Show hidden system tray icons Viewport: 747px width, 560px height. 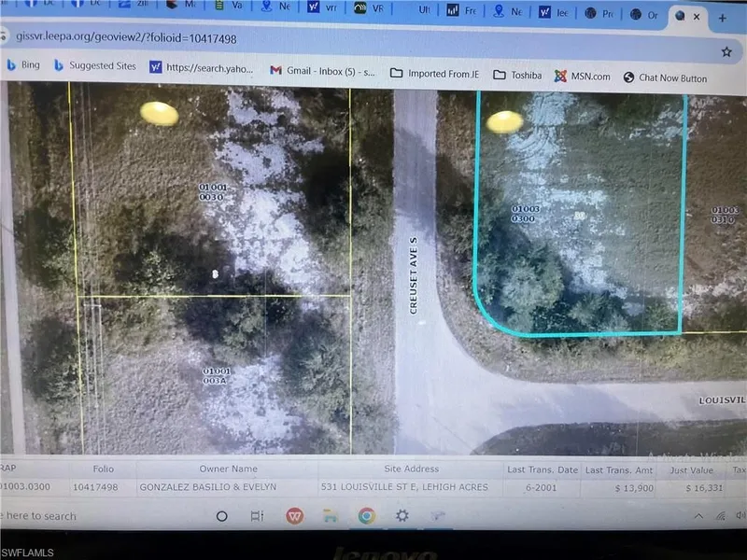pos(698,516)
